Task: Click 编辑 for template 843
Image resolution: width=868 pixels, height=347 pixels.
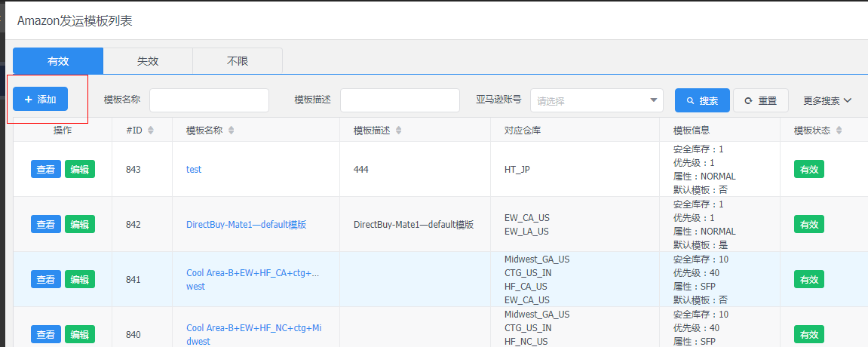Action: tap(80, 169)
